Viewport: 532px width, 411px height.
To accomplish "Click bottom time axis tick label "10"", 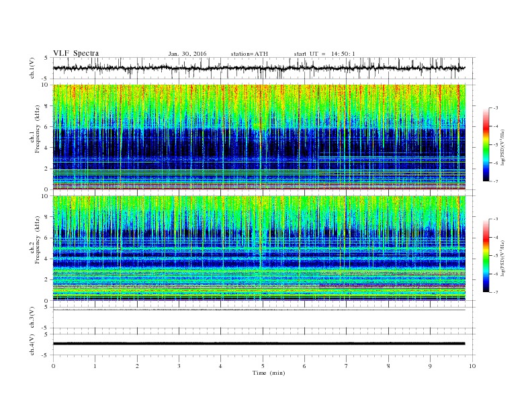I will pyautogui.click(x=472, y=366).
